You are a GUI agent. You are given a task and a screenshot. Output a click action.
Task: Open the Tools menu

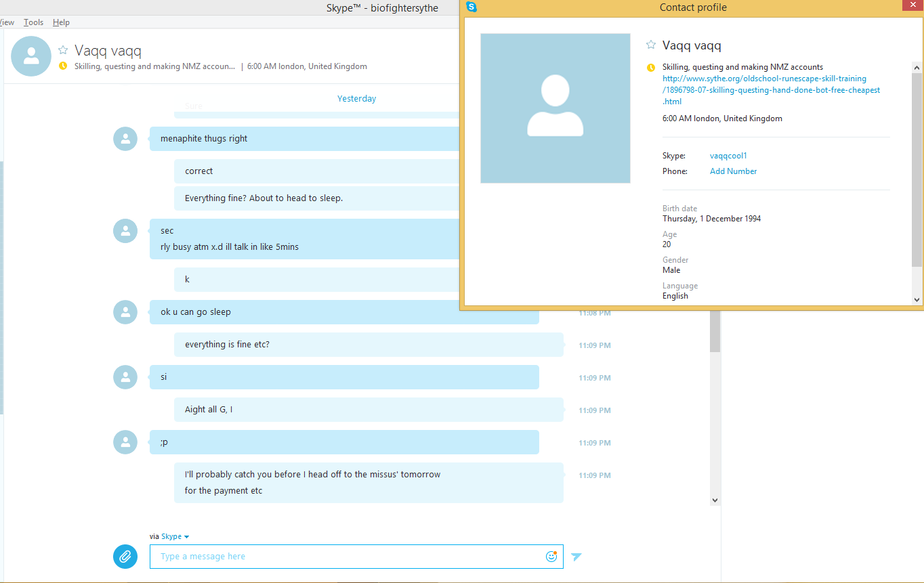(33, 22)
